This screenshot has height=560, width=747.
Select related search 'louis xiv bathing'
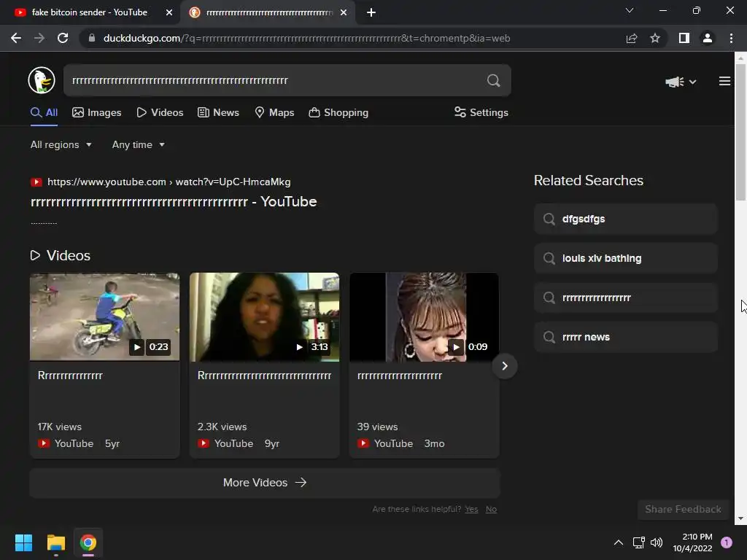625,258
